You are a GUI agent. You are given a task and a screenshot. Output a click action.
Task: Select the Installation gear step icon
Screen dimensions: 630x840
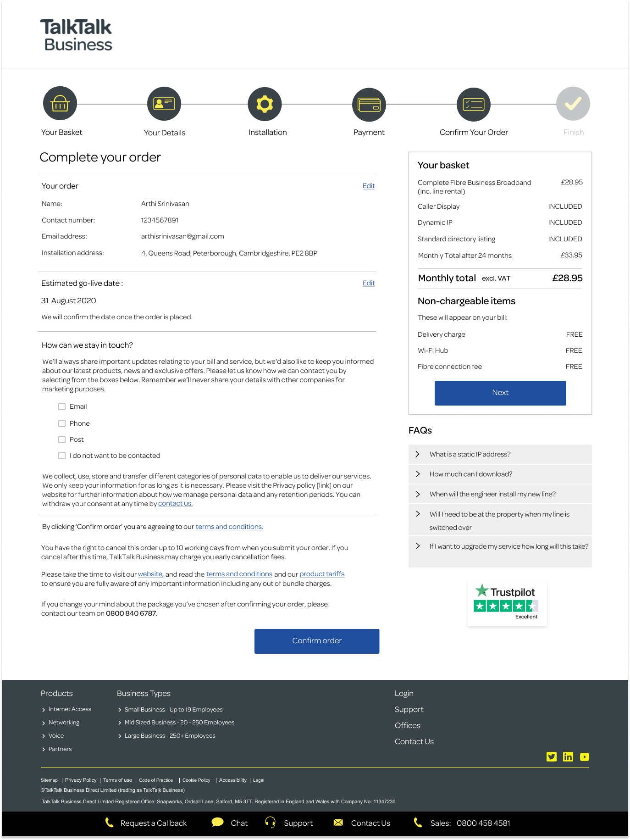pos(265,104)
